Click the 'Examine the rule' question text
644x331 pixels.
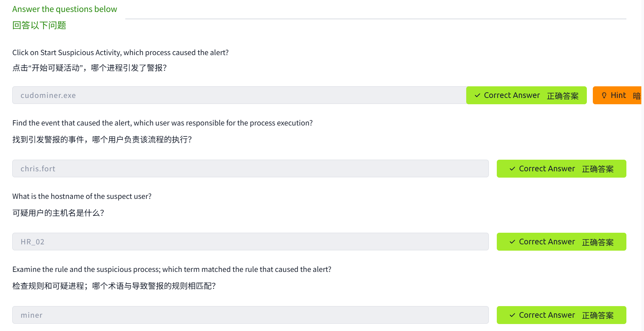[x=171, y=269]
